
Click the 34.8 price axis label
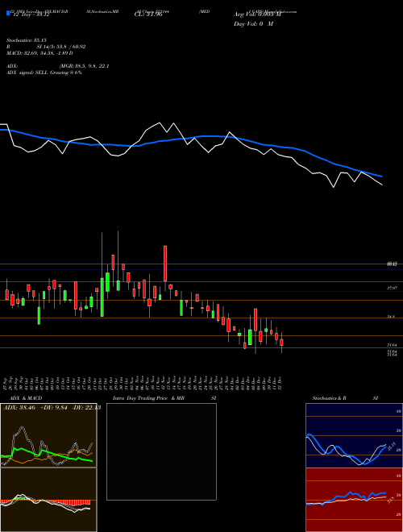(x=391, y=316)
